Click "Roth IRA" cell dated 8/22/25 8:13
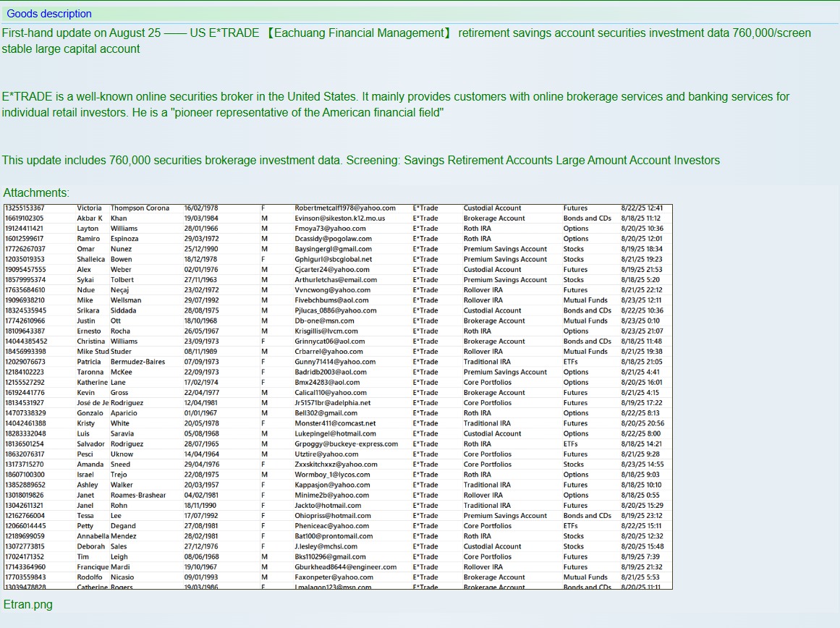The height and width of the screenshot is (628, 840). [477, 413]
